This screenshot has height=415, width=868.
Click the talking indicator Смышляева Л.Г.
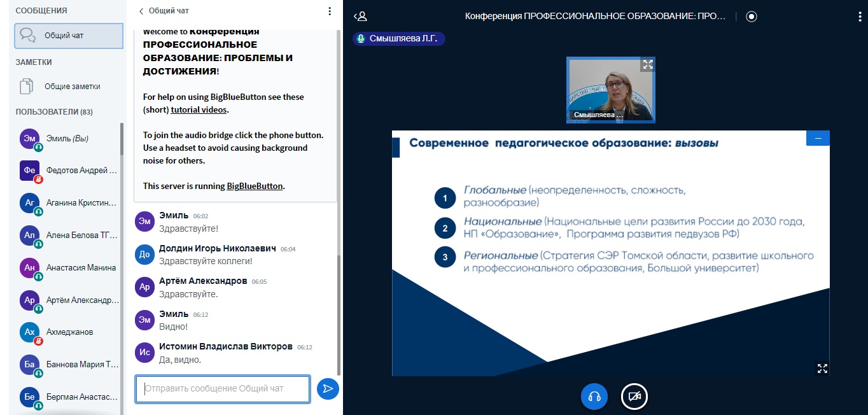point(399,38)
